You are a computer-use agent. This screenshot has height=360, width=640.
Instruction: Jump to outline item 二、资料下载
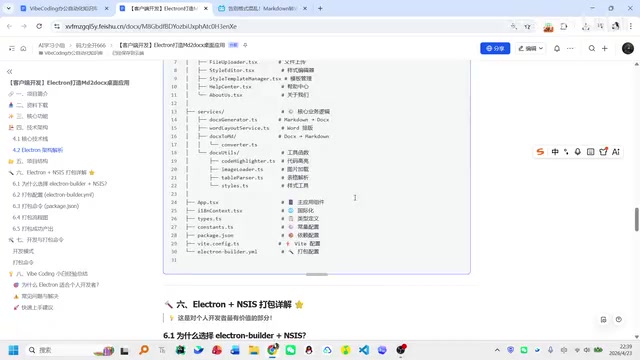[x=32, y=105]
